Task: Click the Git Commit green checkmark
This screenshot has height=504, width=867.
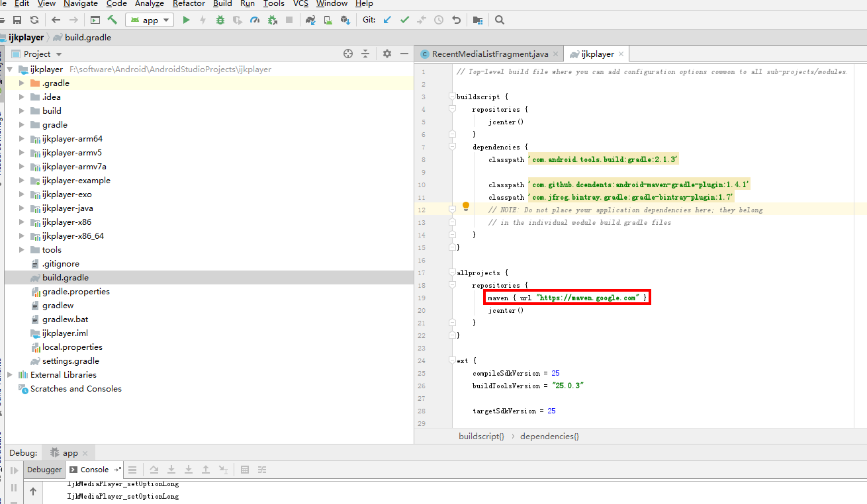Action: 404,21
